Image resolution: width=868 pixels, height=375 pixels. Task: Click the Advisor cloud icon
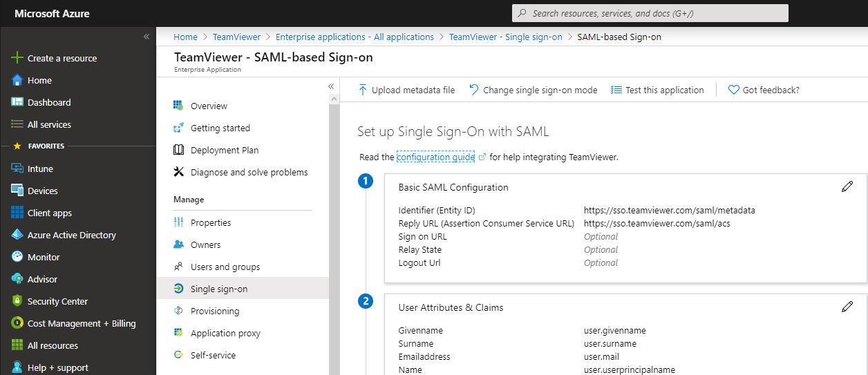click(17, 279)
